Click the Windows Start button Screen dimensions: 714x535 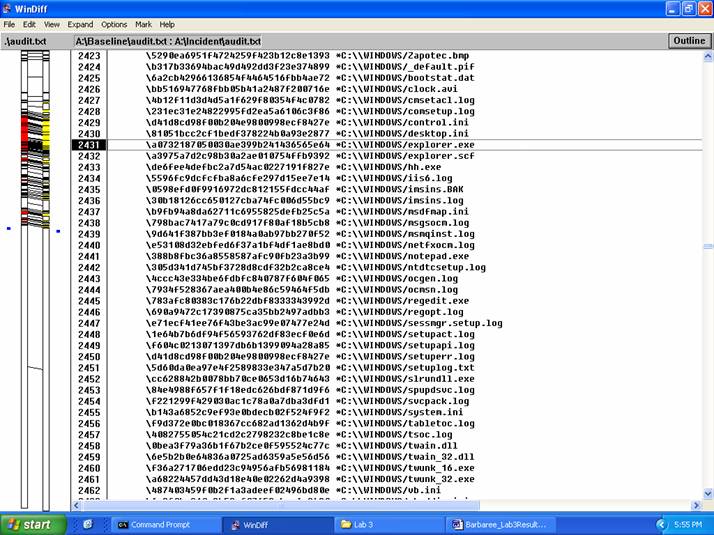coord(28,524)
